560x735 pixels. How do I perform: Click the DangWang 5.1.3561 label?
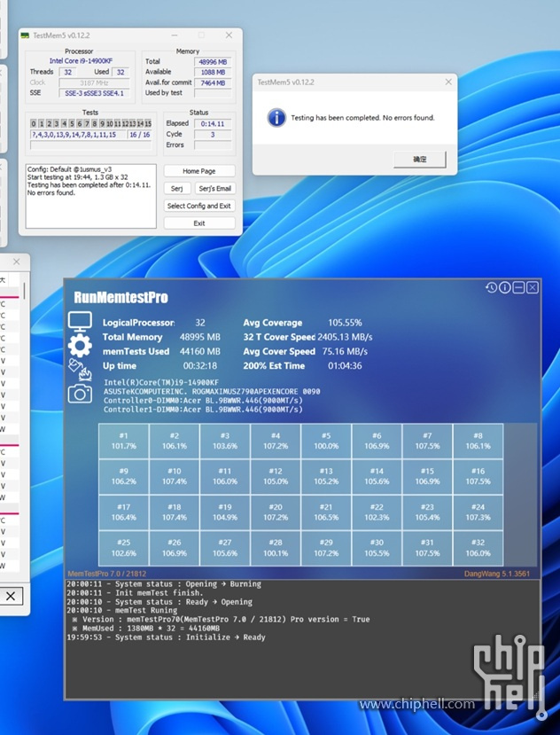(x=497, y=574)
